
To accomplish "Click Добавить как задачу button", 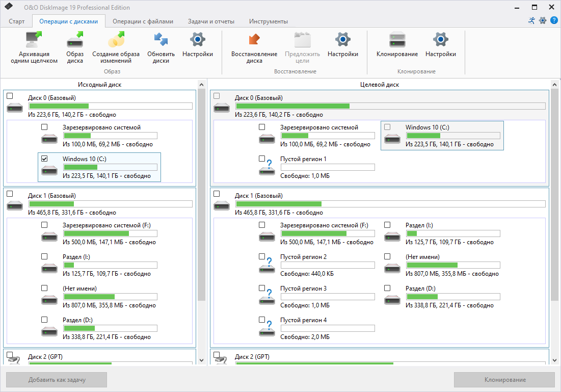I will point(57,380).
